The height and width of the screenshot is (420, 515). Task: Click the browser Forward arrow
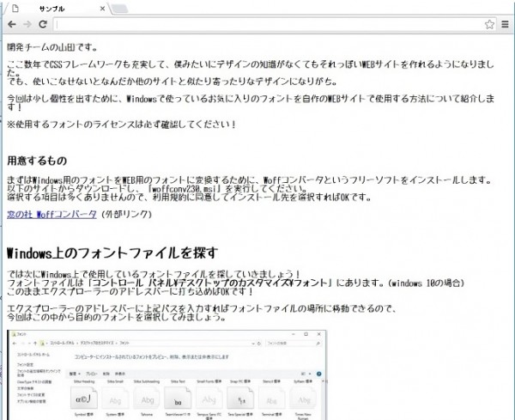coord(27,24)
